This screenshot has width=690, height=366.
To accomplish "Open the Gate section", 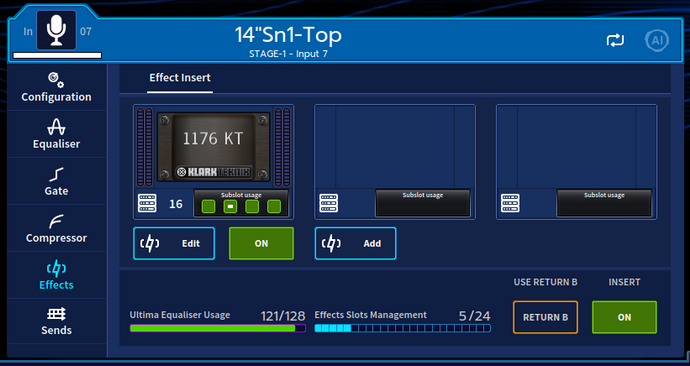I will point(56,181).
